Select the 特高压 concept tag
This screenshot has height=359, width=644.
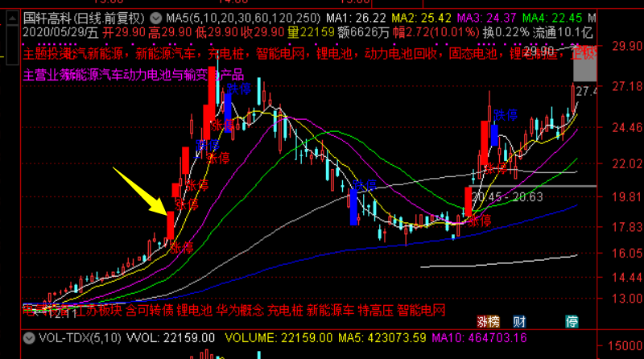375,310
